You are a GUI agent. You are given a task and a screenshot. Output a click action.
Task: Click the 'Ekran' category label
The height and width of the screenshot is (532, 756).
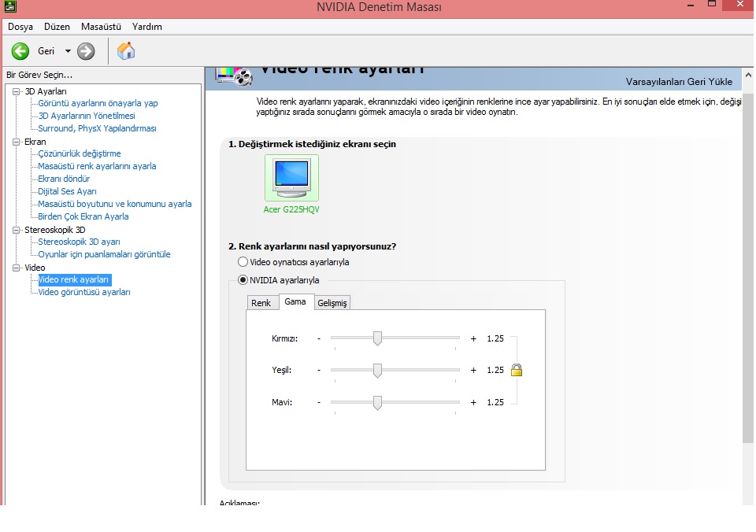[x=35, y=142]
